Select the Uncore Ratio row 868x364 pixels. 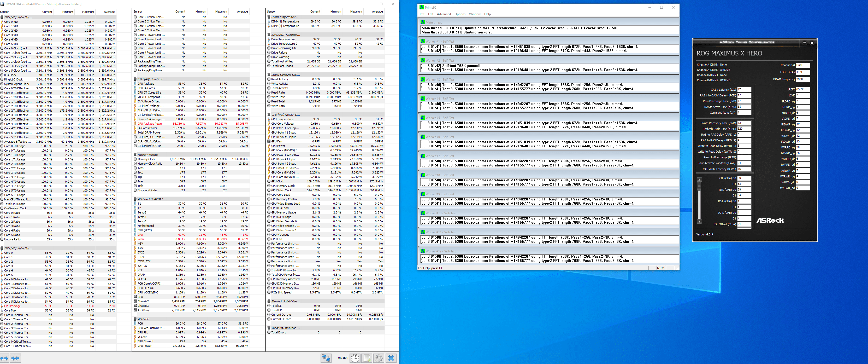point(58,240)
